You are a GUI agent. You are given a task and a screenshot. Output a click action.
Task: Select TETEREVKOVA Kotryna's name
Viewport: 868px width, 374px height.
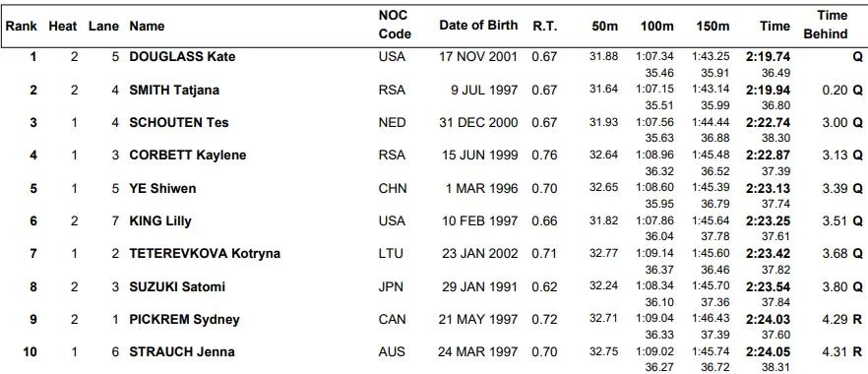click(x=205, y=253)
